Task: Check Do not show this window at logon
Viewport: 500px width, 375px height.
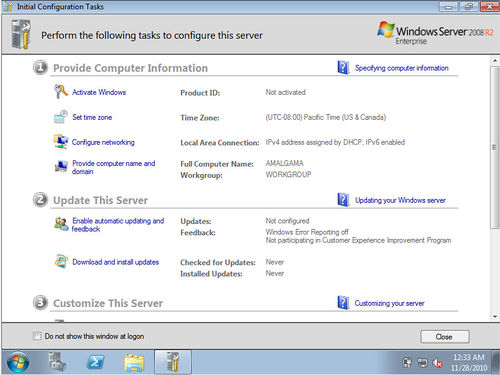Action: point(37,336)
